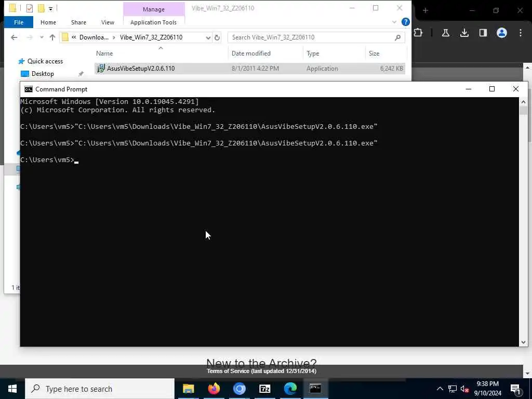The height and width of the screenshot is (399, 532).
Task: Go up one folder level
Action: click(x=52, y=37)
